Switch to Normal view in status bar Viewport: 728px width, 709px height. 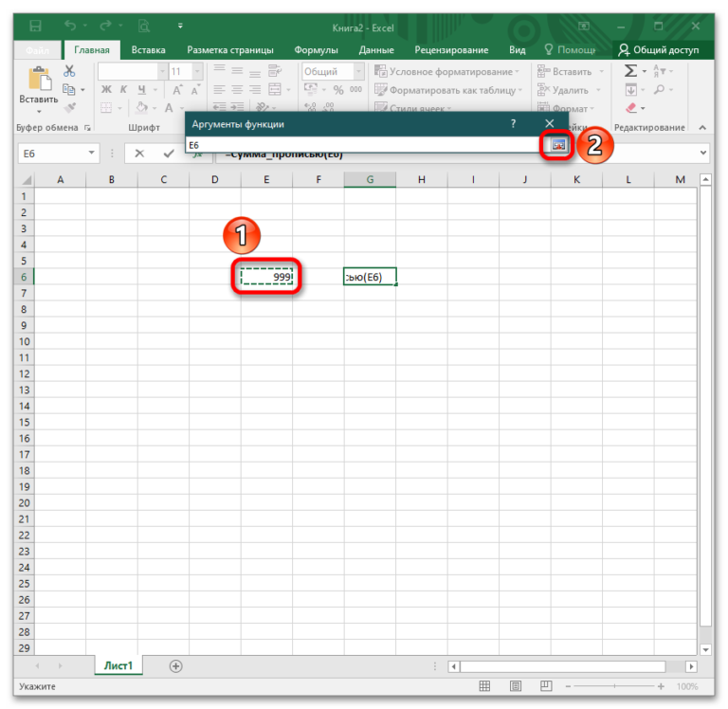[484, 686]
